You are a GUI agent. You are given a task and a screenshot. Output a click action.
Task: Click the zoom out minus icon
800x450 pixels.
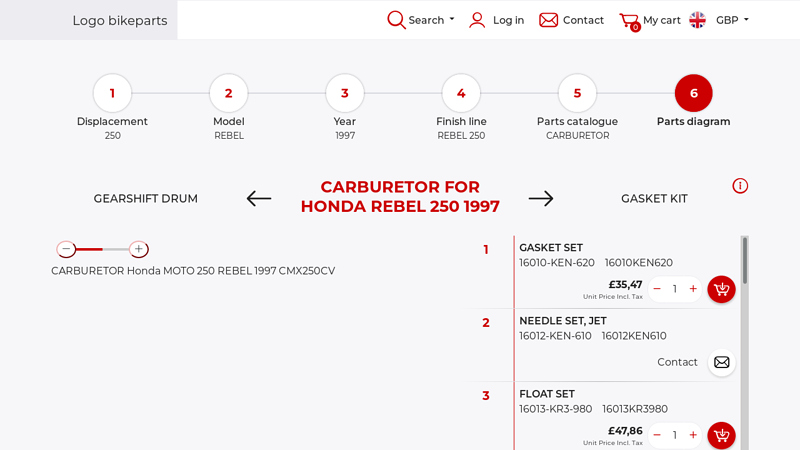(x=66, y=249)
